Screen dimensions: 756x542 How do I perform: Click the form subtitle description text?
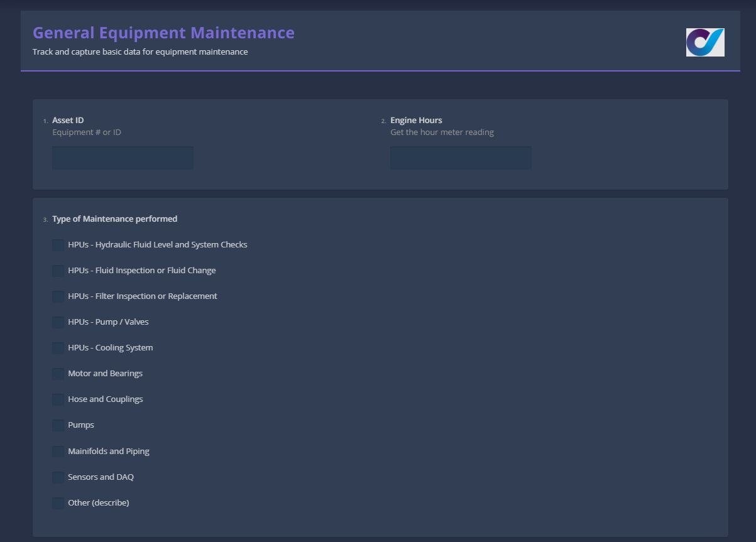(x=141, y=51)
